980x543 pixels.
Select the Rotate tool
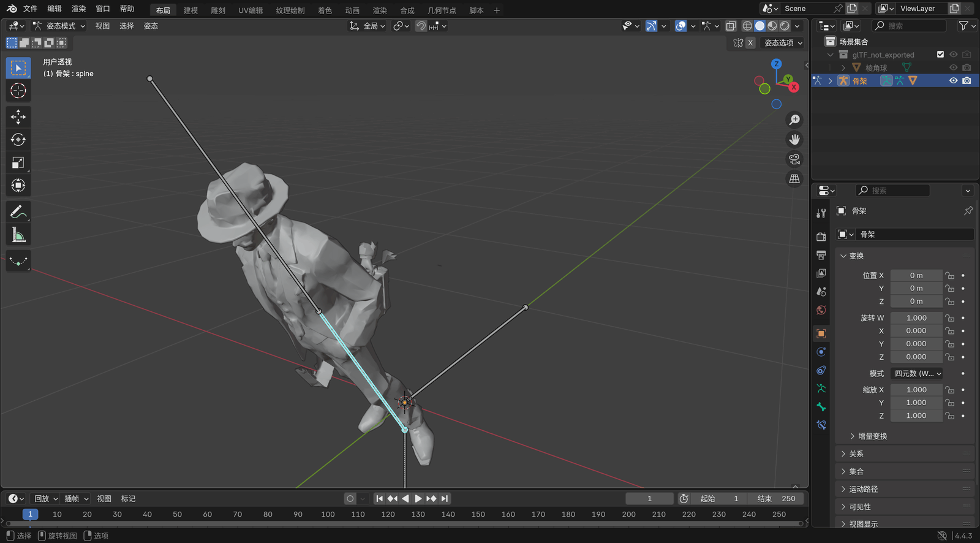coord(18,140)
